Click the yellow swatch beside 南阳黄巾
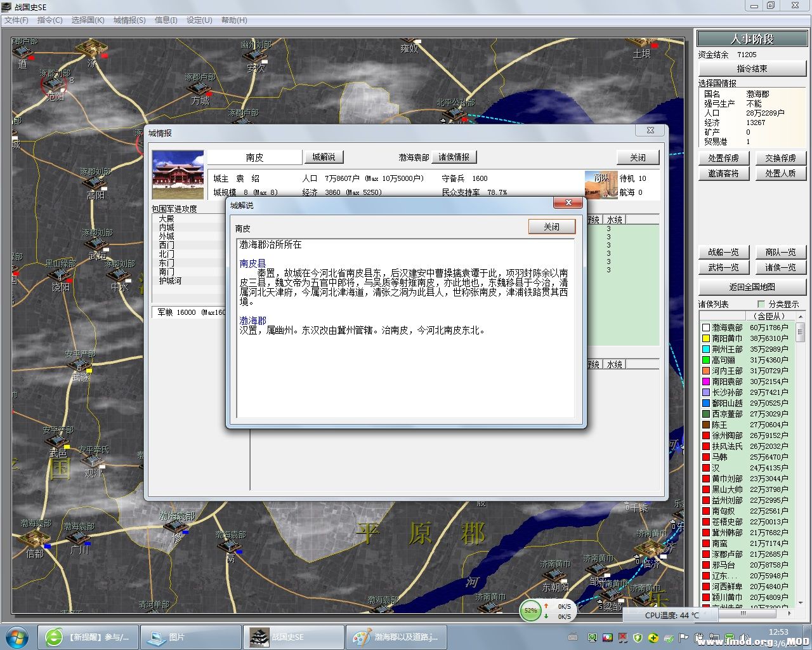Viewport: 812px width, 650px height. (x=705, y=338)
